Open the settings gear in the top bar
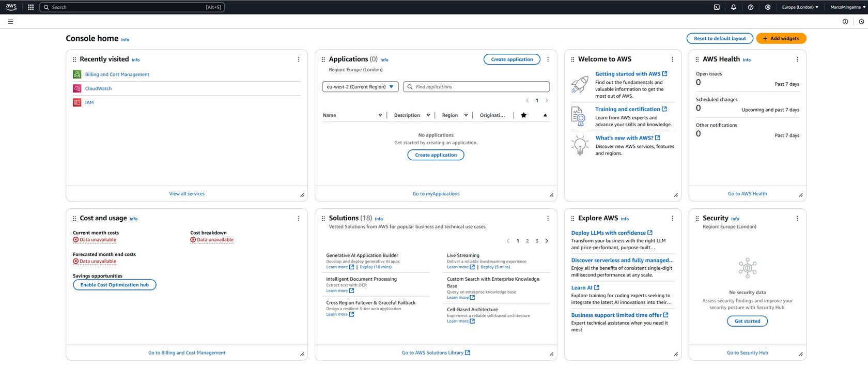Viewport: 868px width, 367px height. (x=768, y=7)
